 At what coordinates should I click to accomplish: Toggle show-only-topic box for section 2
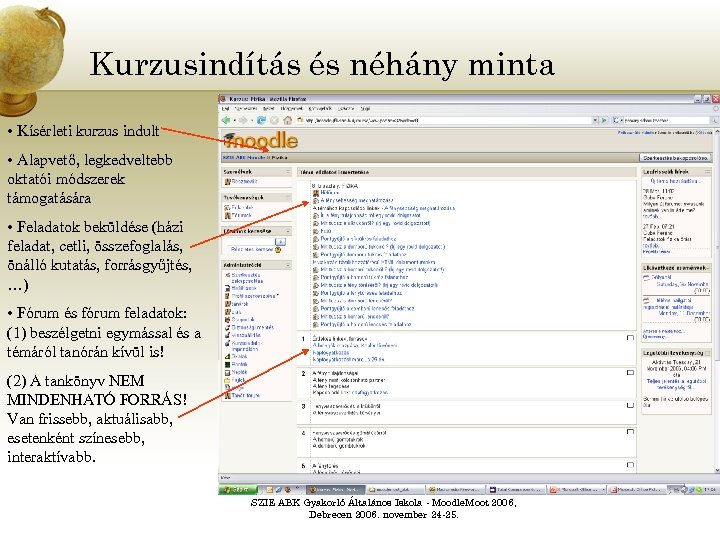(x=630, y=373)
